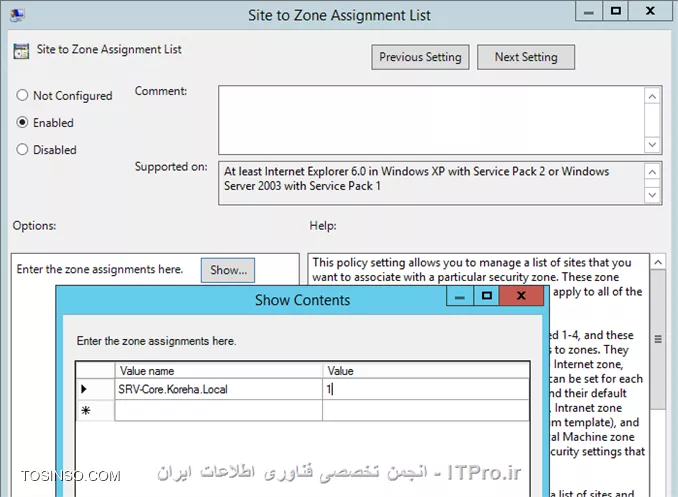Go to the Previous Setting
Viewport: 678px width, 497px height.
click(x=420, y=57)
